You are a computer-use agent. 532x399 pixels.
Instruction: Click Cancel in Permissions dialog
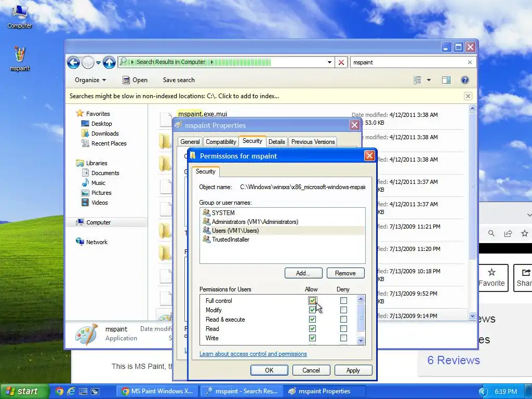[311, 370]
